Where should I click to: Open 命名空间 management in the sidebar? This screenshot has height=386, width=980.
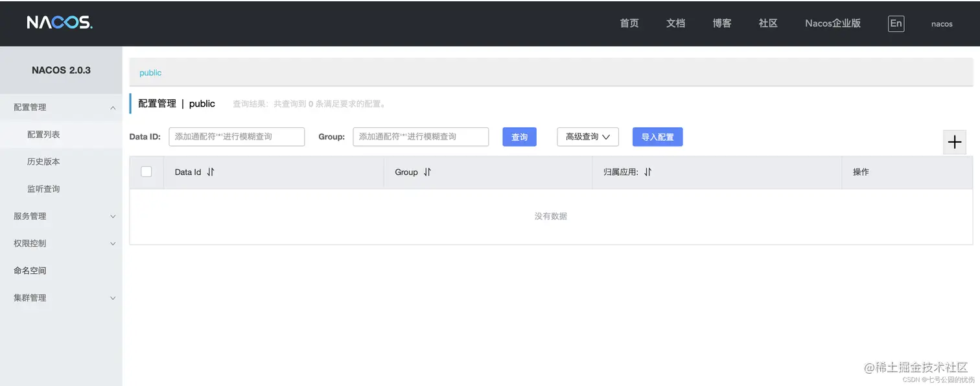click(30, 271)
